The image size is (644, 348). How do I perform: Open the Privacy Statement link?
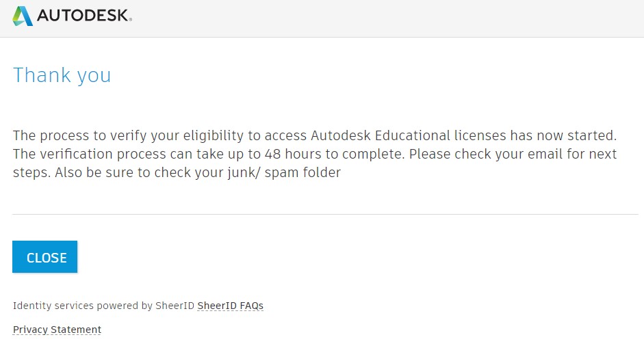point(57,330)
